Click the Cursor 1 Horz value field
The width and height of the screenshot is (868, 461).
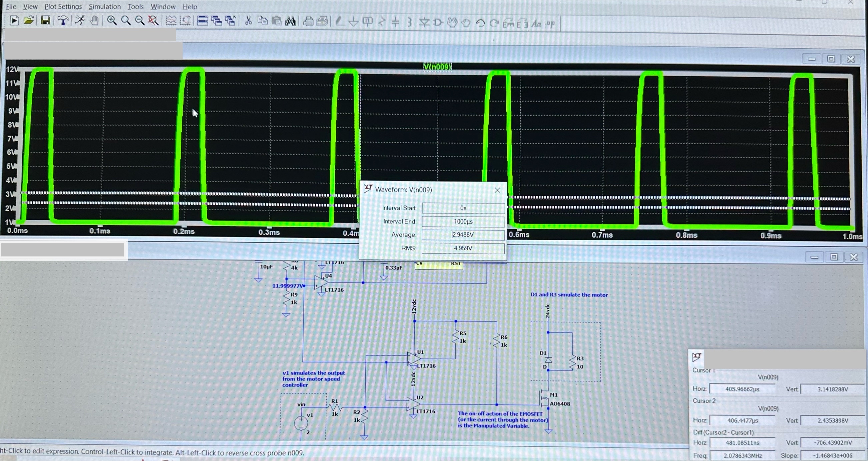(743, 389)
